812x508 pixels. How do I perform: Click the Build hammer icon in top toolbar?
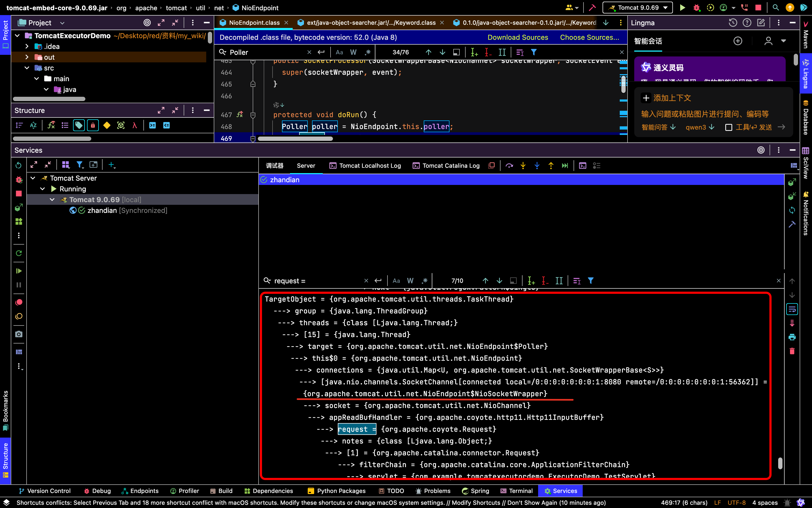(592, 8)
